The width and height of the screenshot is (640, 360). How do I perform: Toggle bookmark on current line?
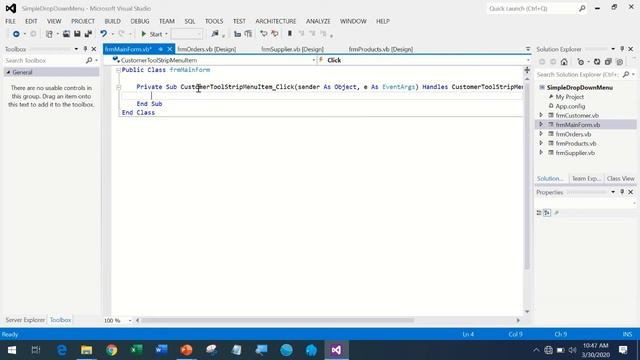pos(290,34)
